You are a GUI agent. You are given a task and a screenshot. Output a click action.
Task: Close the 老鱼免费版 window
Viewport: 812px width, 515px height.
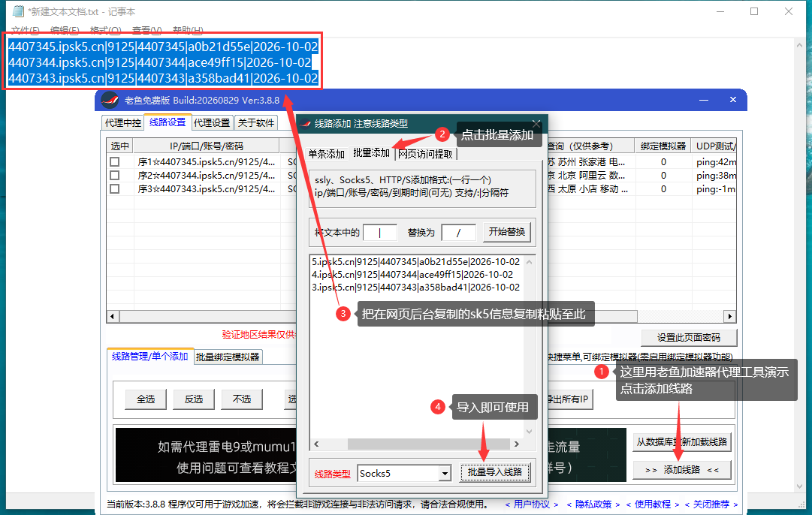click(733, 99)
